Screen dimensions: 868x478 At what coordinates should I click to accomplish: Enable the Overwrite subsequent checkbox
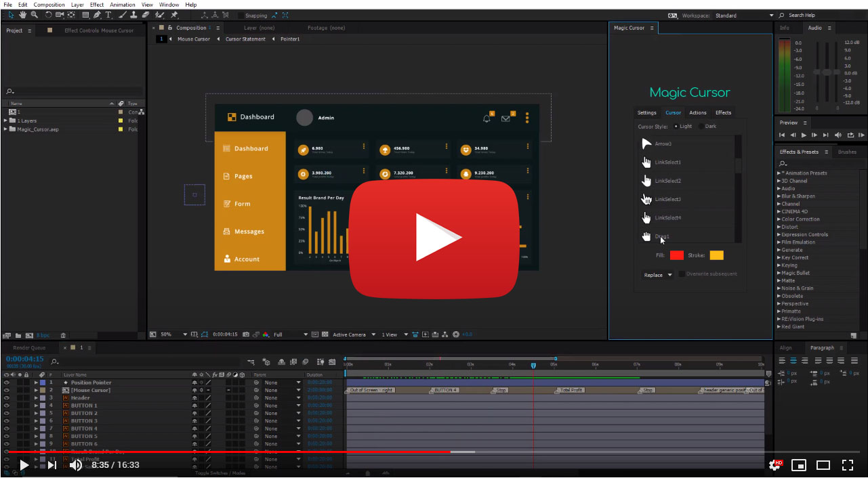point(682,274)
